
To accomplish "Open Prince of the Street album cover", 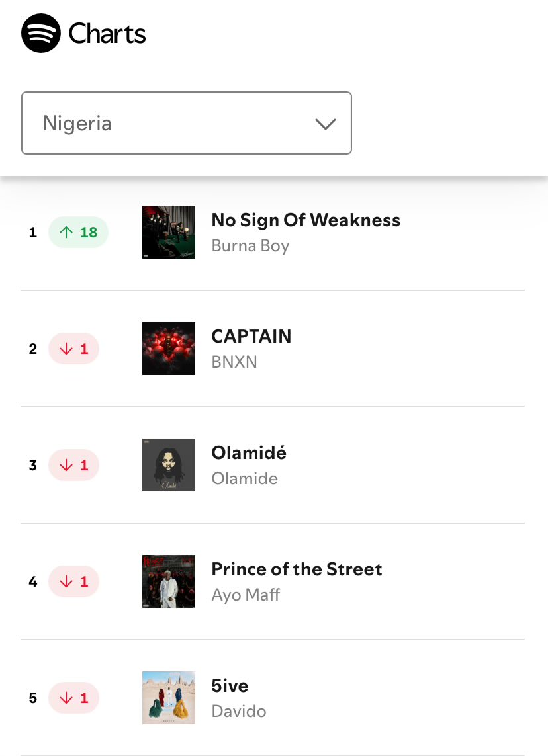I will pyautogui.click(x=169, y=581).
